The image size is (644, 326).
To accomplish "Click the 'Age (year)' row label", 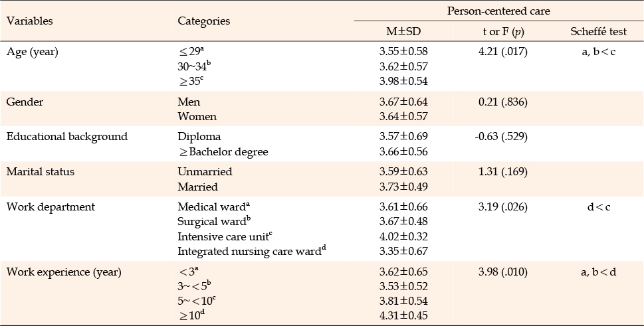I will pos(33,51).
